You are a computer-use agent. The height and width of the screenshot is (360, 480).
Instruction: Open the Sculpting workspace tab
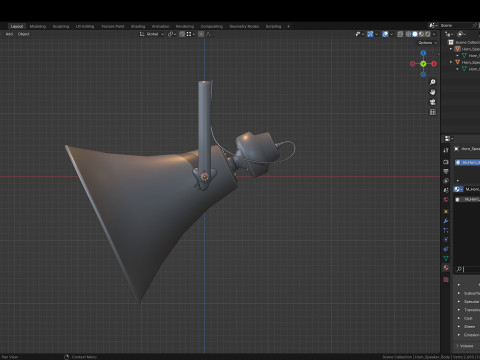61,26
